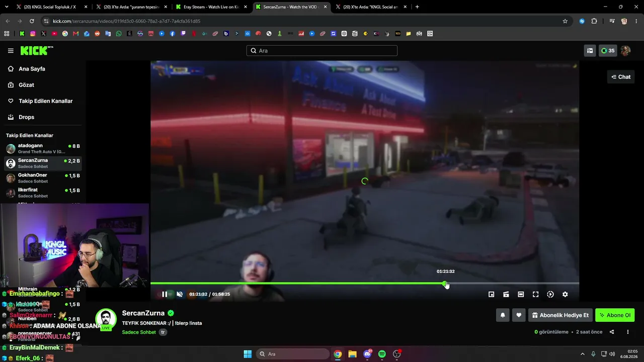
Task: Enter fullscreen video mode
Action: click(536, 295)
